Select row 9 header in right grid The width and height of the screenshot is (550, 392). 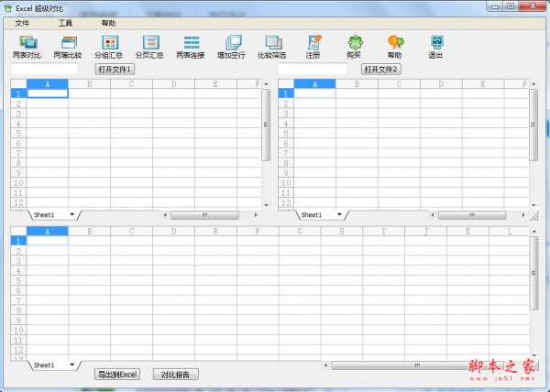[x=286, y=173]
